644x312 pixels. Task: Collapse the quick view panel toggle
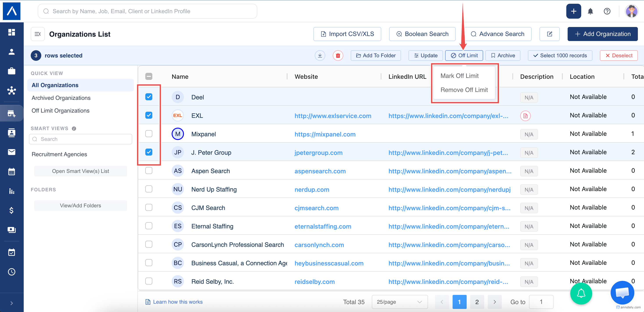[38, 34]
